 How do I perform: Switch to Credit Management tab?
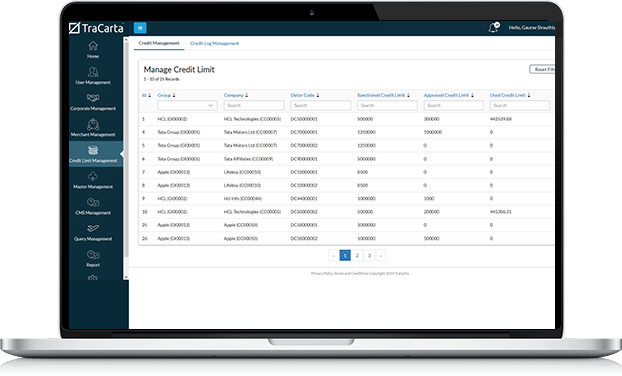pyautogui.click(x=159, y=43)
